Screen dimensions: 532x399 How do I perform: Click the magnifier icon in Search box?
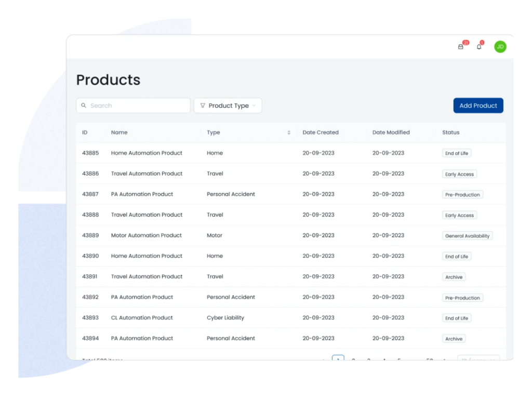coord(84,105)
